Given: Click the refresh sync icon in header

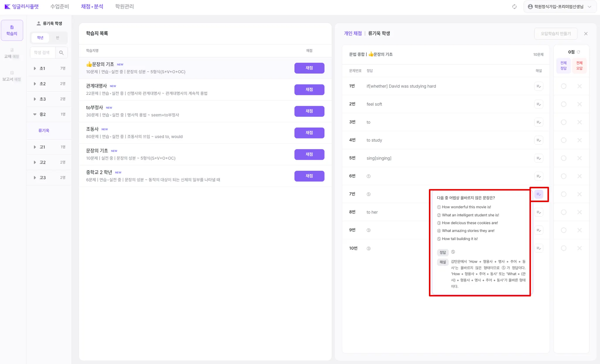Looking at the screenshot, I should coord(514,6).
